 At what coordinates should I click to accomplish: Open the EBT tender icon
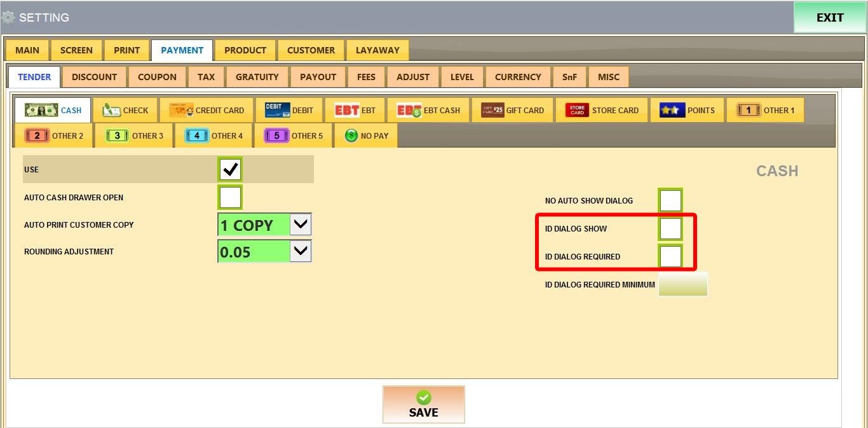346,110
